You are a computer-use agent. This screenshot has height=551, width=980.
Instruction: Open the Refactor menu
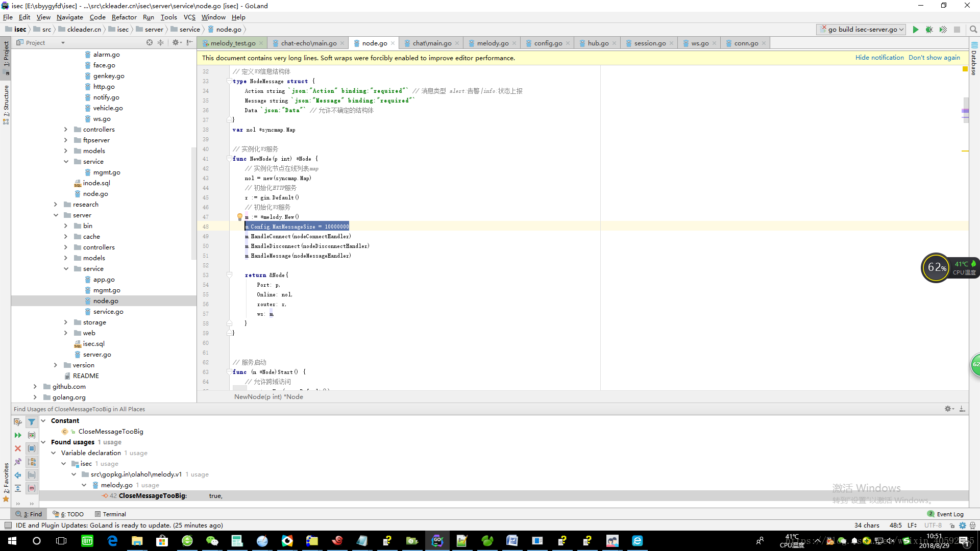(x=124, y=17)
